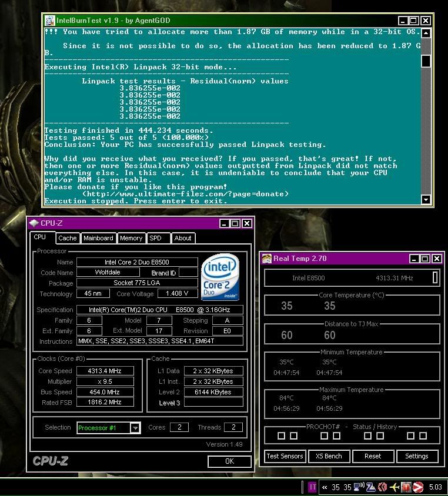Click the OK button in CPU-Z
Screen dimensions: 448x496
coord(230,461)
